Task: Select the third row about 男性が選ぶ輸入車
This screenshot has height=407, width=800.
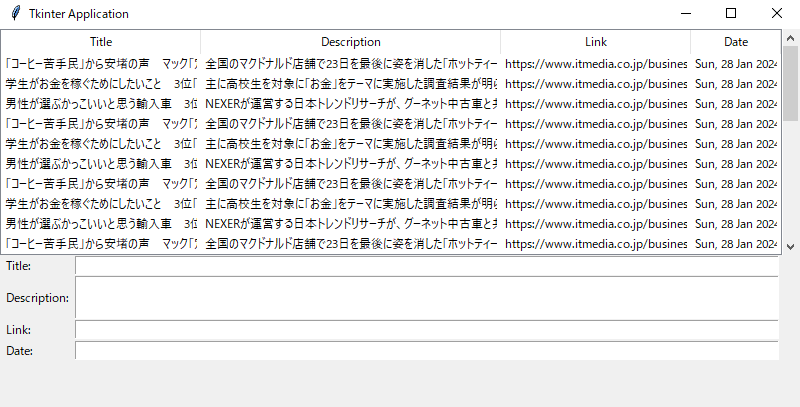Action: click(x=100, y=103)
